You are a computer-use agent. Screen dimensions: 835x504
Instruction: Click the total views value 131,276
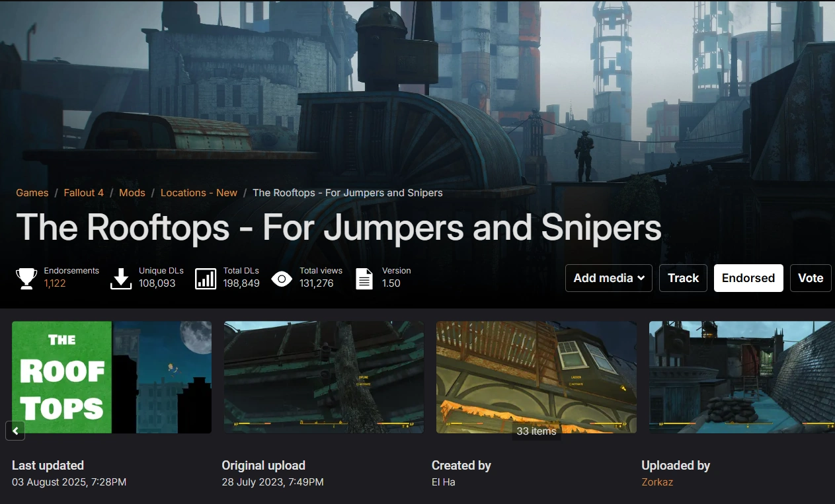pos(317,283)
